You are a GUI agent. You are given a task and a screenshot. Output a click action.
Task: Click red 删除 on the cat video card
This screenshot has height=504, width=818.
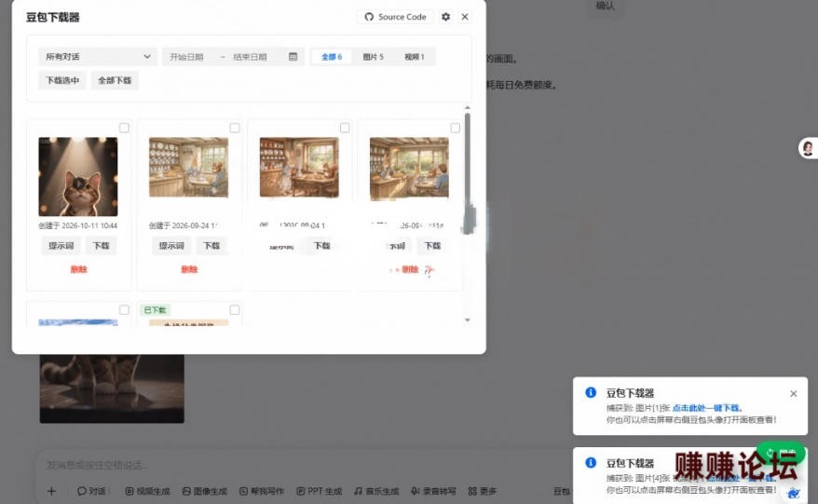click(x=79, y=269)
